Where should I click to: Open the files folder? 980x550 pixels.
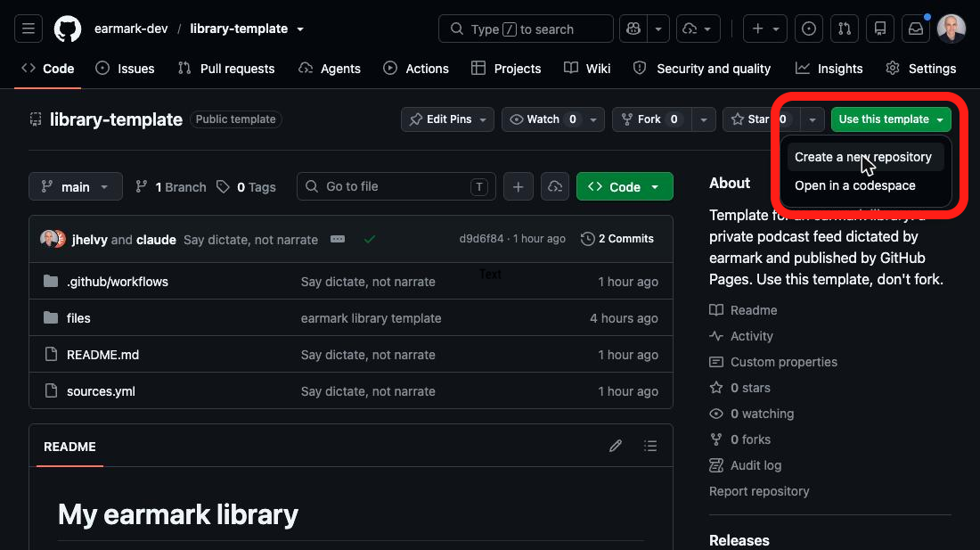[x=78, y=318]
